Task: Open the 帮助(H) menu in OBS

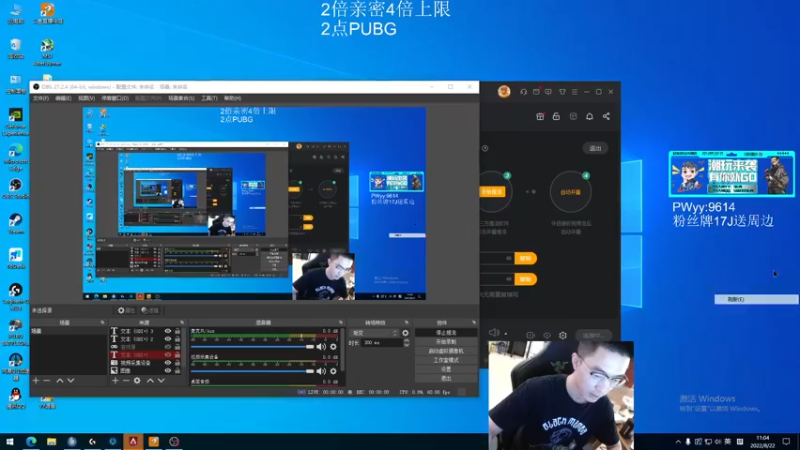Action: point(232,98)
